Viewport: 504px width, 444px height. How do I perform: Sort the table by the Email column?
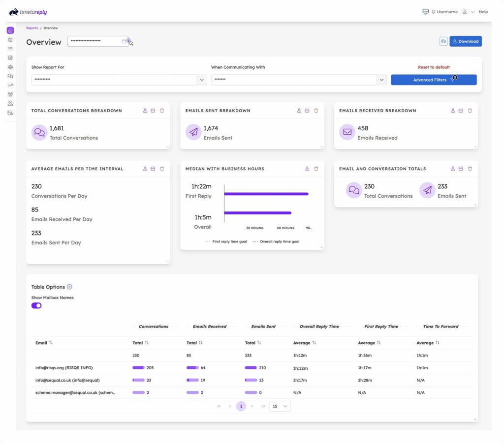point(51,343)
